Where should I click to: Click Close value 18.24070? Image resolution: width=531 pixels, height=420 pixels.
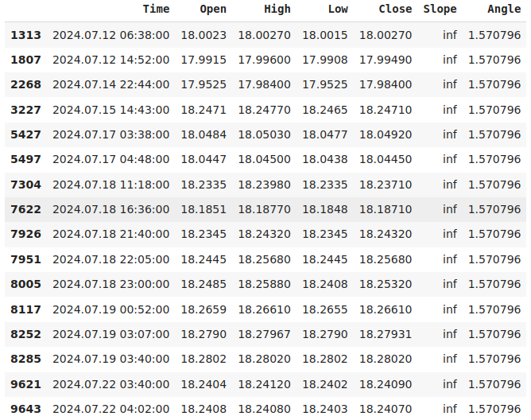tap(386, 409)
